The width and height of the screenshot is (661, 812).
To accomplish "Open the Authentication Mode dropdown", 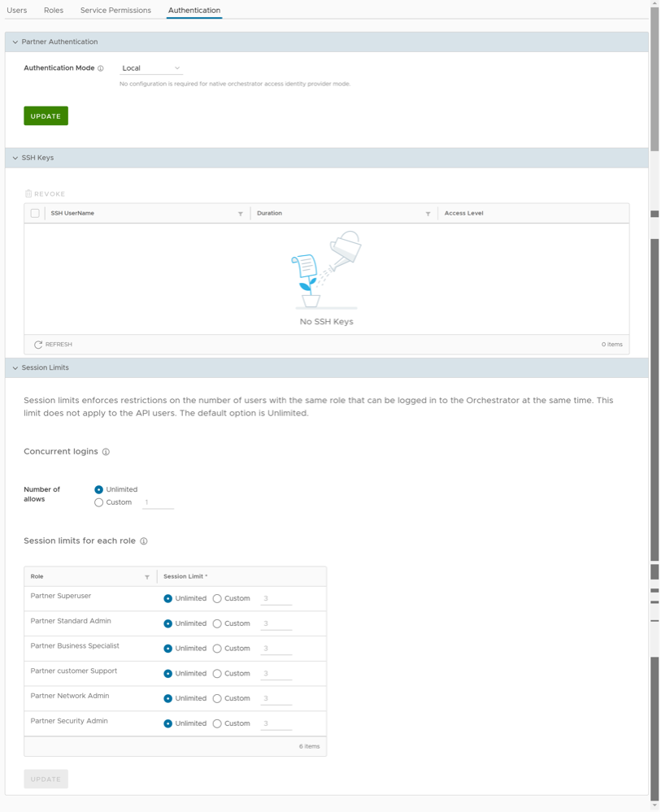I will pyautogui.click(x=150, y=68).
